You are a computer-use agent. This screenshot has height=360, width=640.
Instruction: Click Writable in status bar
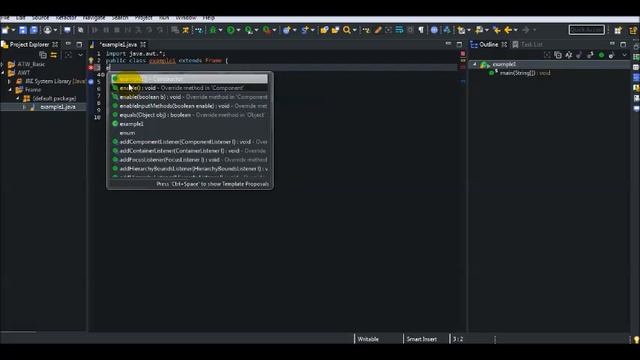368,339
